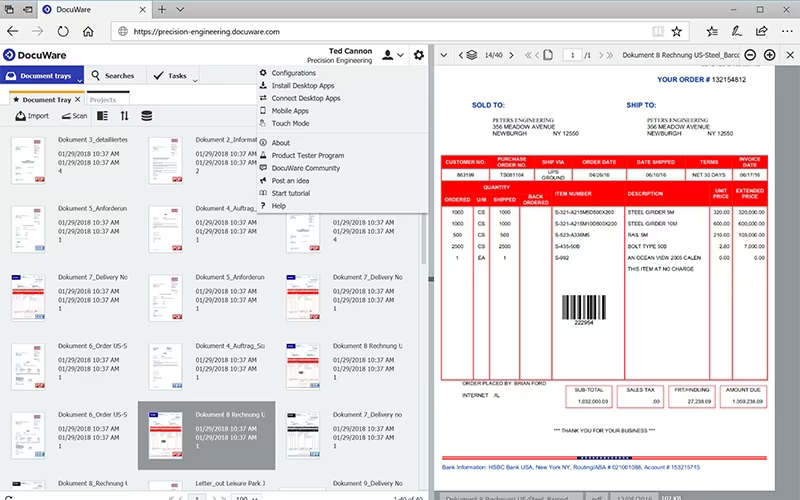Open About from settings menu
This screenshot has width=800, height=500.
(281, 143)
